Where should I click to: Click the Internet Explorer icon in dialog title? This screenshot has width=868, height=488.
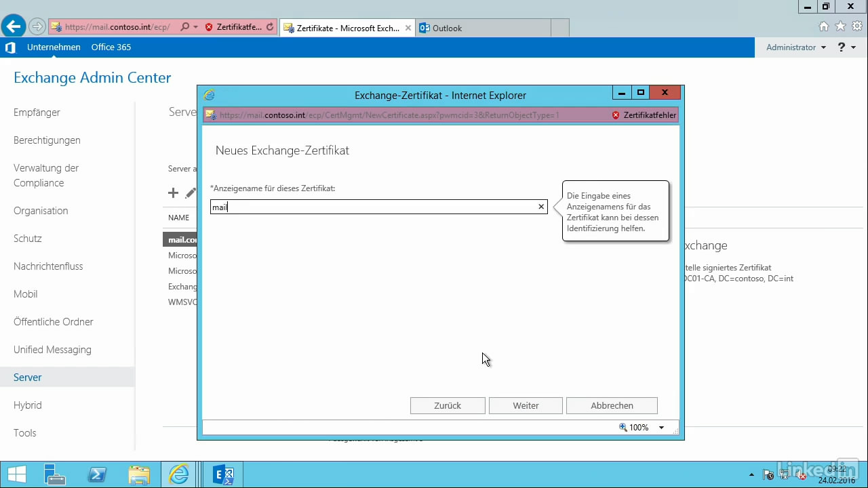tap(209, 95)
